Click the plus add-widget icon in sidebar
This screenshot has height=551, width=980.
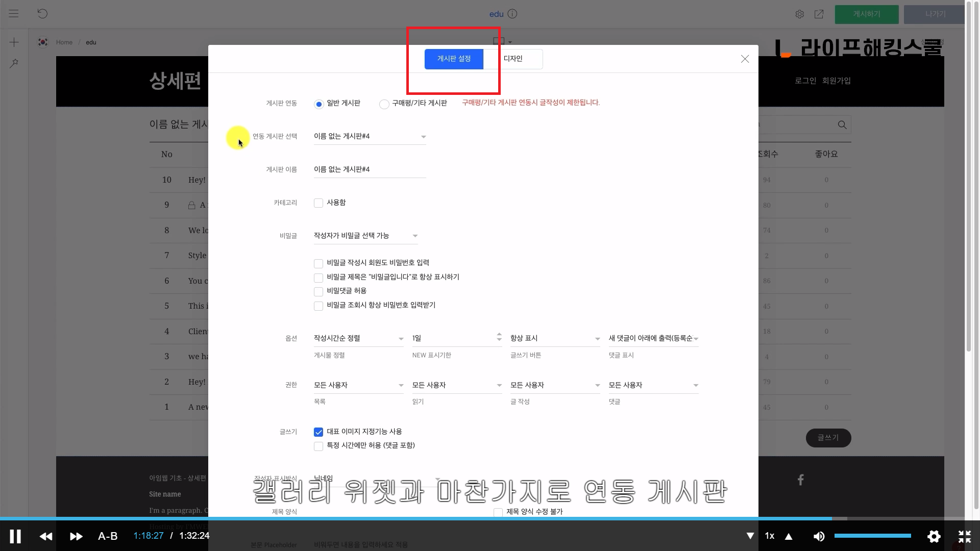[14, 42]
